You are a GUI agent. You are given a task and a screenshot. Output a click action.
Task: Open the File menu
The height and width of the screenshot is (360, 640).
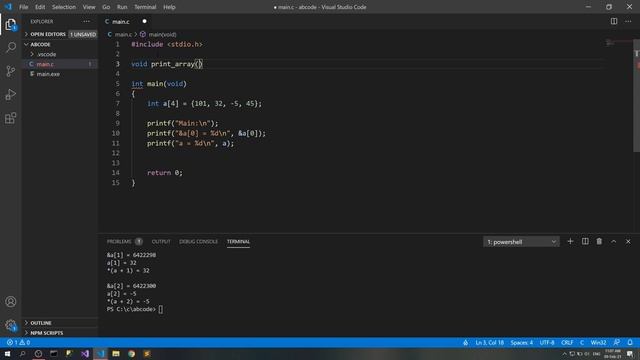pos(24,7)
